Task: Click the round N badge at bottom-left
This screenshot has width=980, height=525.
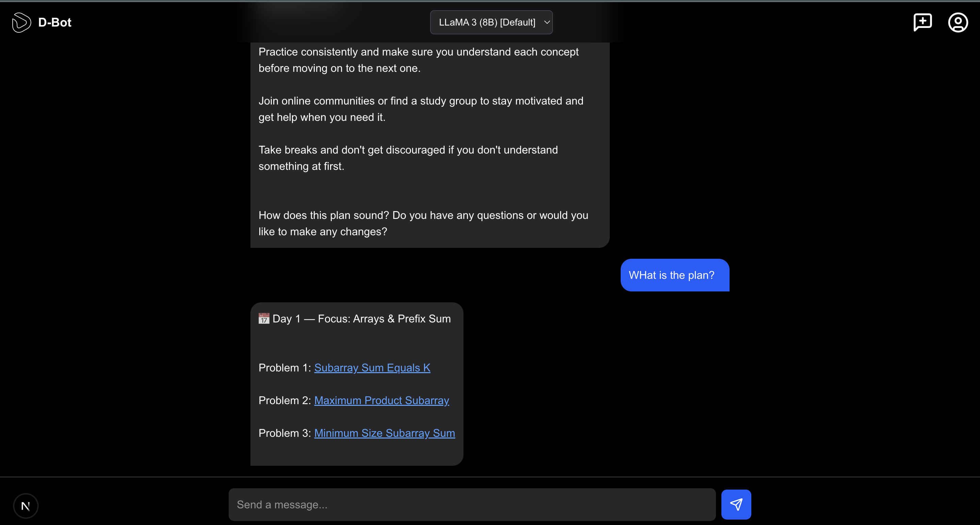Action: point(26,506)
